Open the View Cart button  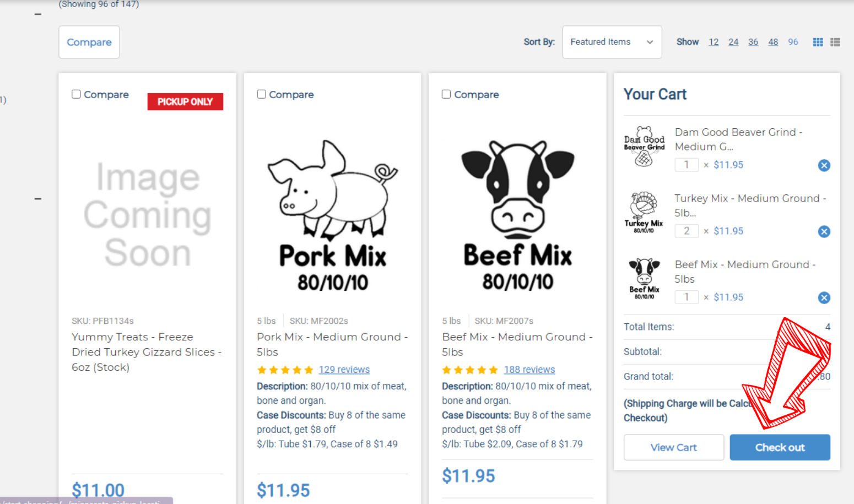[x=673, y=447]
